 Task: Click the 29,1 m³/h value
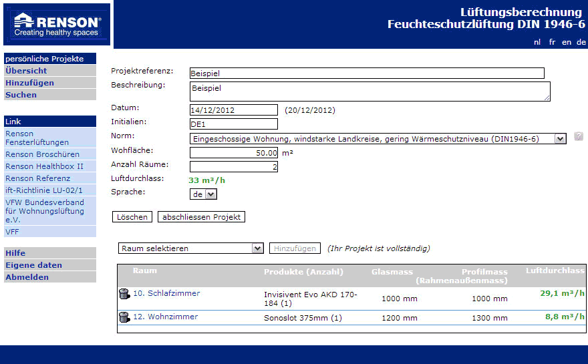click(x=562, y=293)
